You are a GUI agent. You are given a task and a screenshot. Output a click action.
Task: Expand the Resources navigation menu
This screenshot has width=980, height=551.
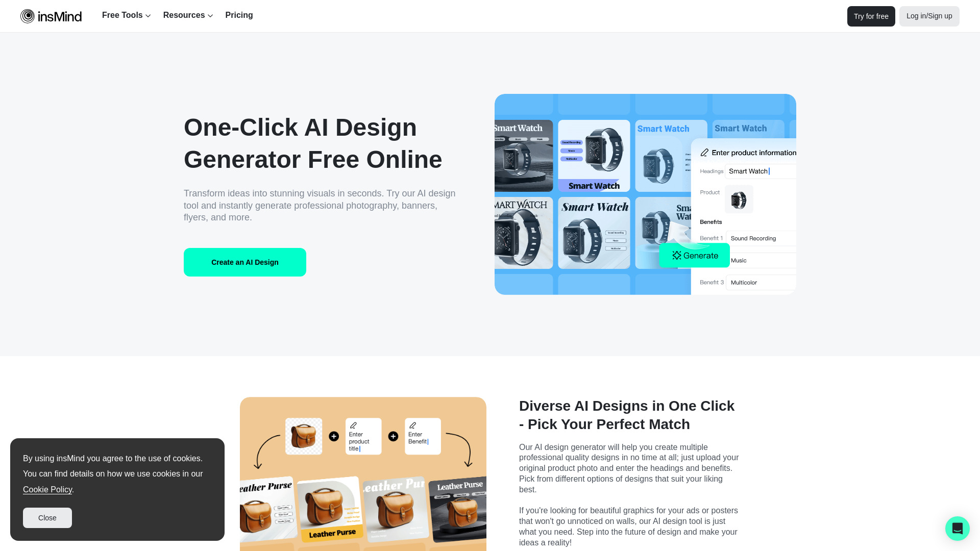[x=188, y=15]
